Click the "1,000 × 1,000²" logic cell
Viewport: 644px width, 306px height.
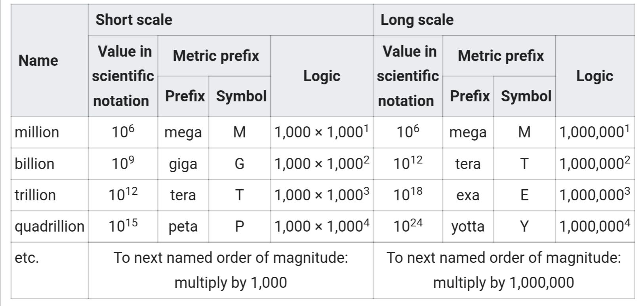[322, 164]
